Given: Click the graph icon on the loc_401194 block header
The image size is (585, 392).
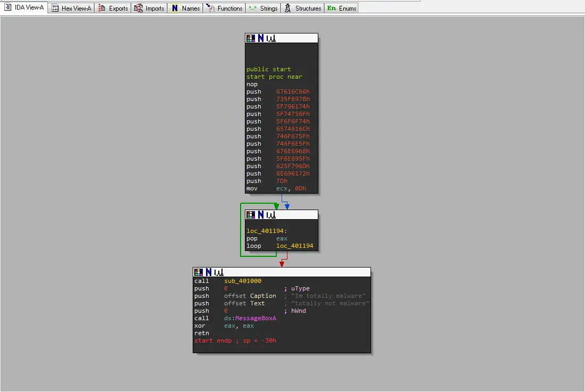Looking at the screenshot, I should 271,215.
